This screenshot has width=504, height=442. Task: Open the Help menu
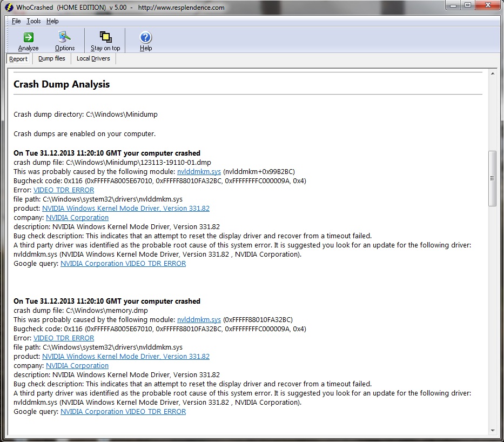click(x=52, y=21)
